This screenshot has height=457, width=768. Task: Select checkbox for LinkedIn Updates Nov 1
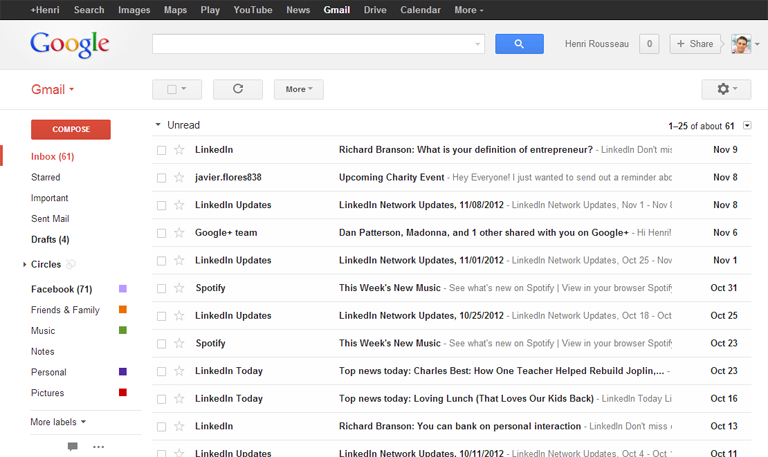pyautogui.click(x=161, y=261)
